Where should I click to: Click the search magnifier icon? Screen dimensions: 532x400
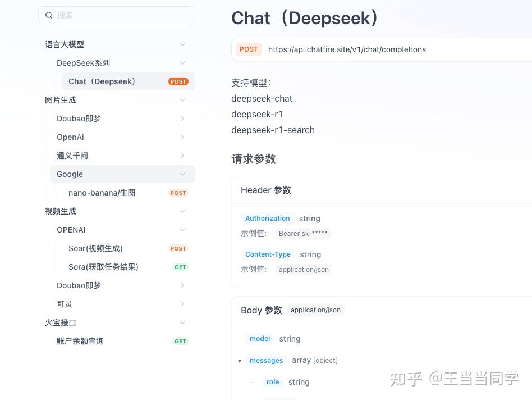pos(49,15)
